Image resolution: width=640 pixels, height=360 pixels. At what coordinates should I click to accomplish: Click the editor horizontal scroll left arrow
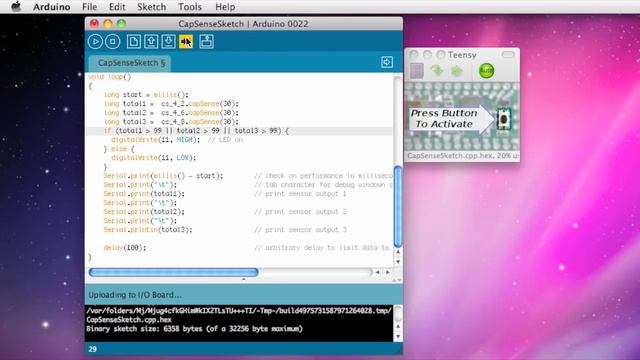click(x=378, y=272)
